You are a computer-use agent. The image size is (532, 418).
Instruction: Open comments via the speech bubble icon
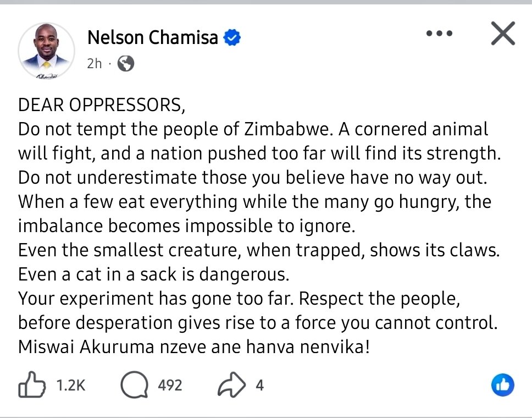pos(134,385)
